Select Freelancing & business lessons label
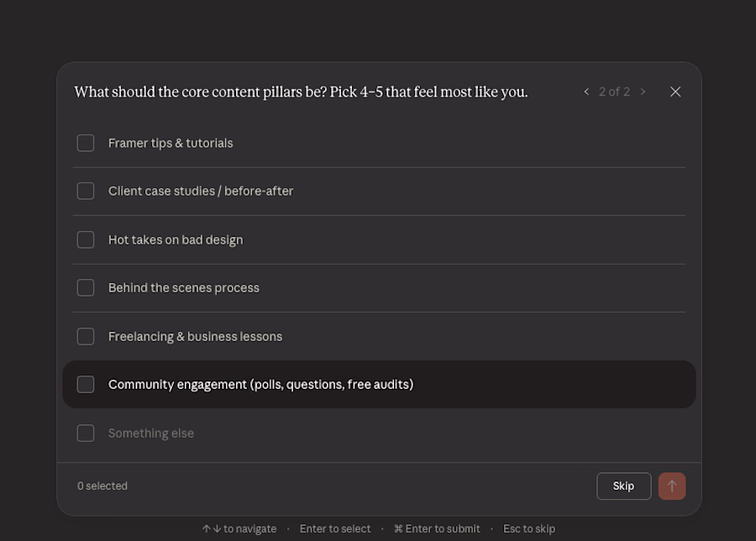Screen dimensions: 756x541 pyautogui.click(x=195, y=336)
